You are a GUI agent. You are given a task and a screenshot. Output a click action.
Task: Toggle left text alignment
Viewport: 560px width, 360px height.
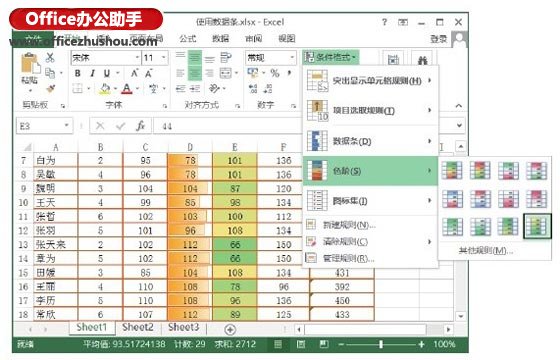click(180, 73)
